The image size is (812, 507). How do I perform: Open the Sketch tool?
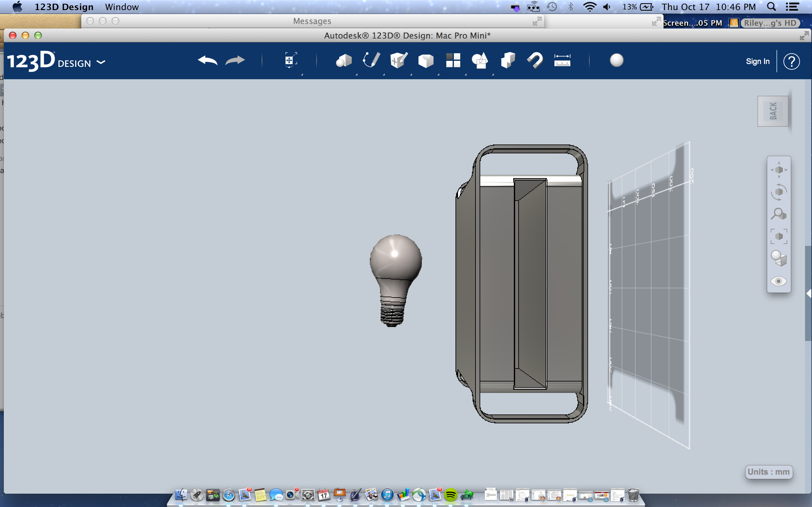click(371, 60)
